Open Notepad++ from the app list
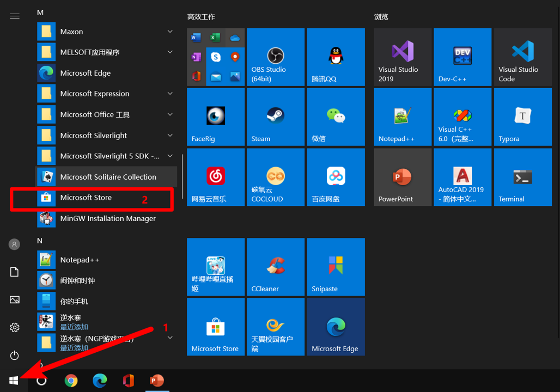 tap(107, 260)
